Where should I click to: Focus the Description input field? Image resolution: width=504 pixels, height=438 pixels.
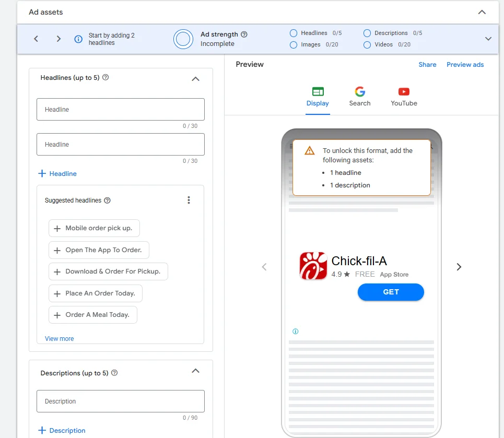click(121, 401)
